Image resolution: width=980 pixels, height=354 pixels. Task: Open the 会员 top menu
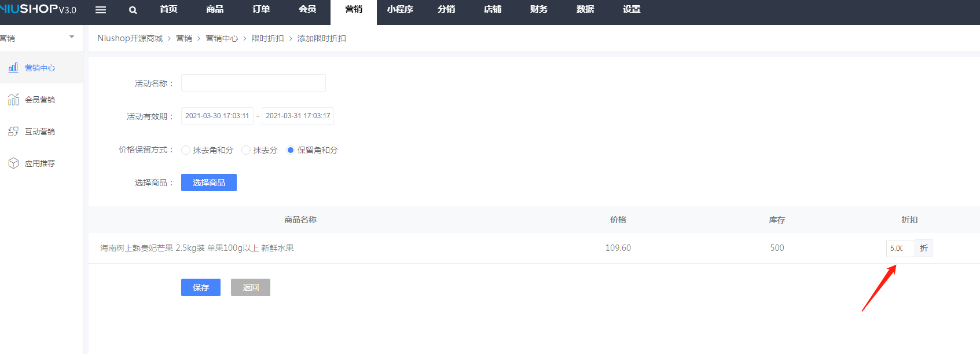click(307, 9)
